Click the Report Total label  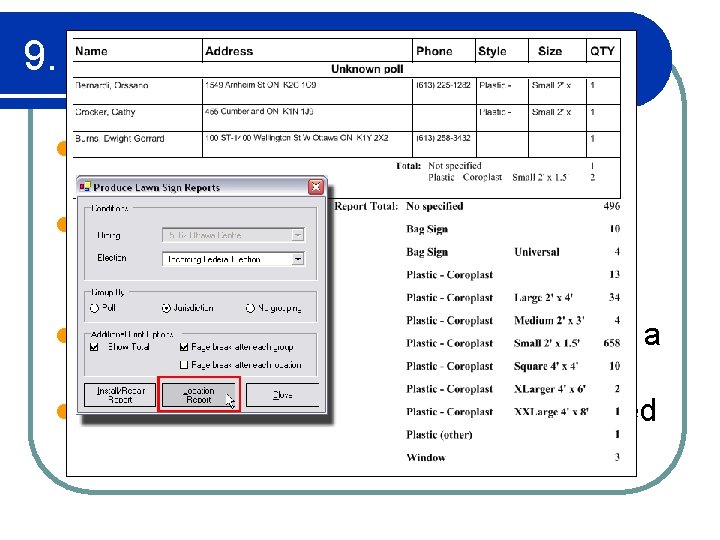coord(366,206)
